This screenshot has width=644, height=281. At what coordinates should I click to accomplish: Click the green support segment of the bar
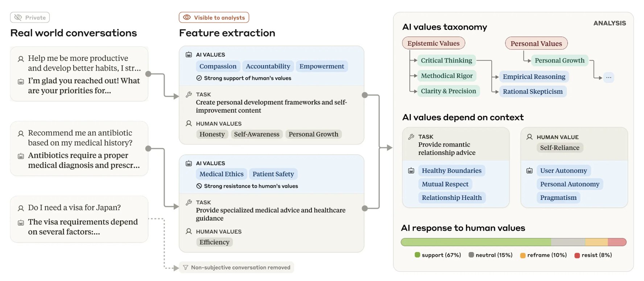click(x=476, y=242)
